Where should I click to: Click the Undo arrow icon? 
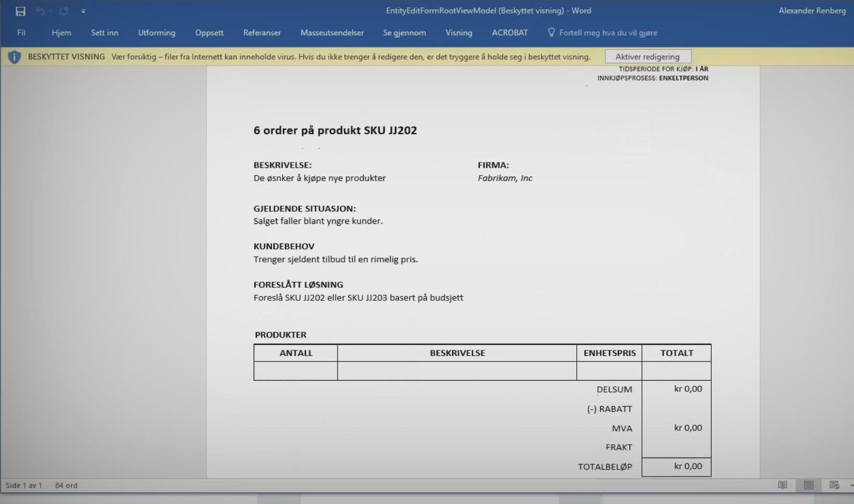coord(40,11)
